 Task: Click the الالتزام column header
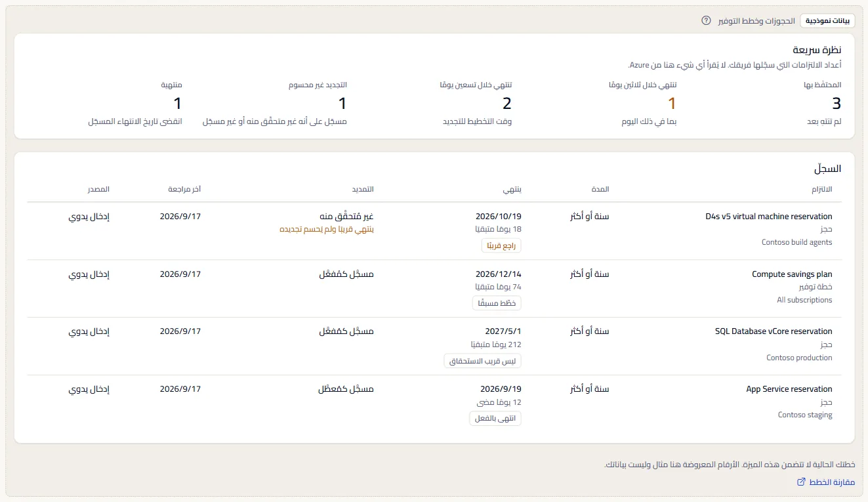(821, 189)
